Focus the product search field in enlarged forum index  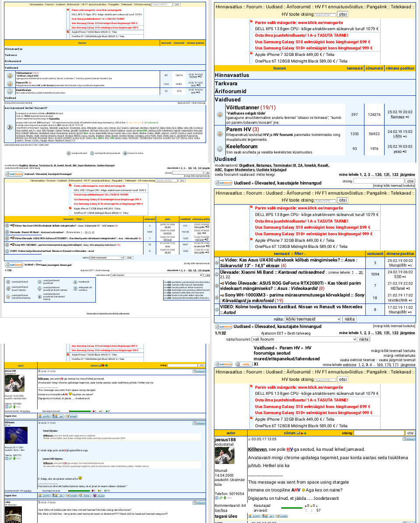point(325,15)
